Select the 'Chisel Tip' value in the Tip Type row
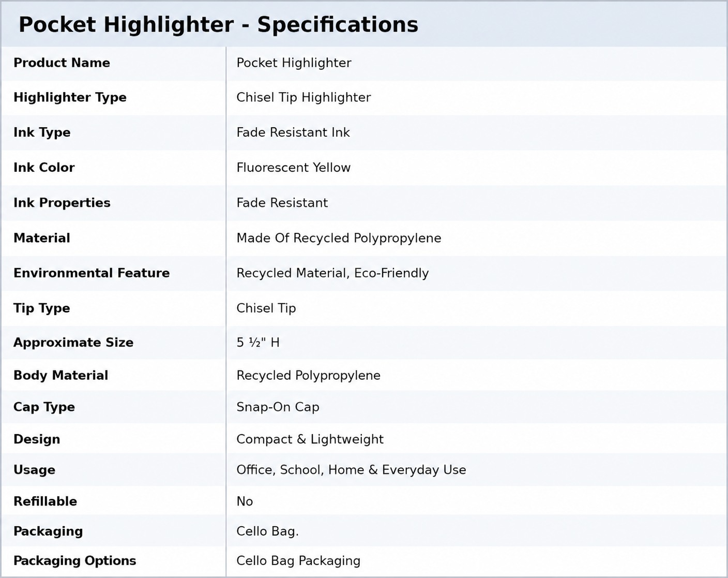728x578 pixels. coord(266,308)
